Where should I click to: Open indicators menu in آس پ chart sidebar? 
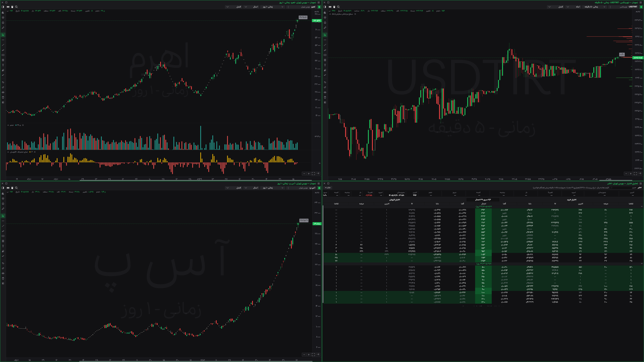pyautogui.click(x=3, y=193)
